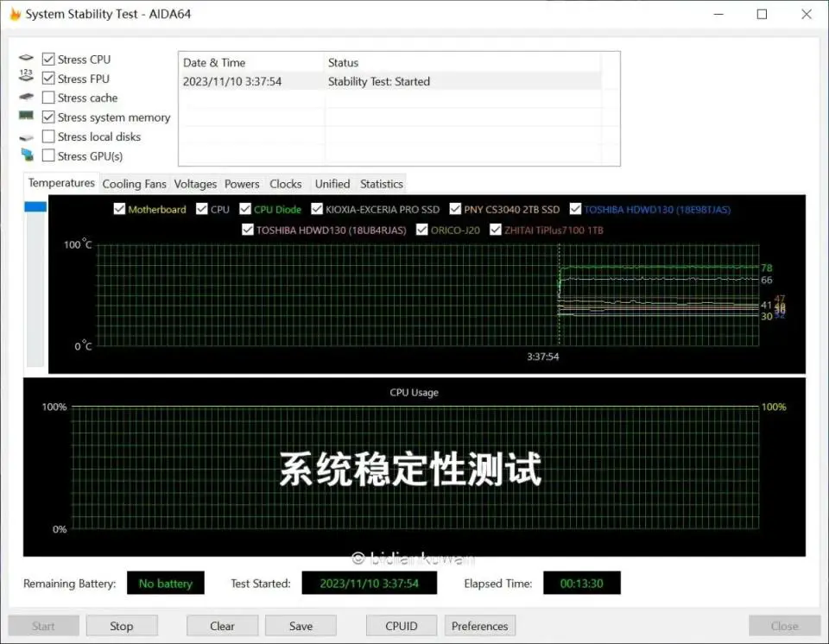Close the System Stability Test window
This screenshot has height=644, width=829.
tap(807, 15)
